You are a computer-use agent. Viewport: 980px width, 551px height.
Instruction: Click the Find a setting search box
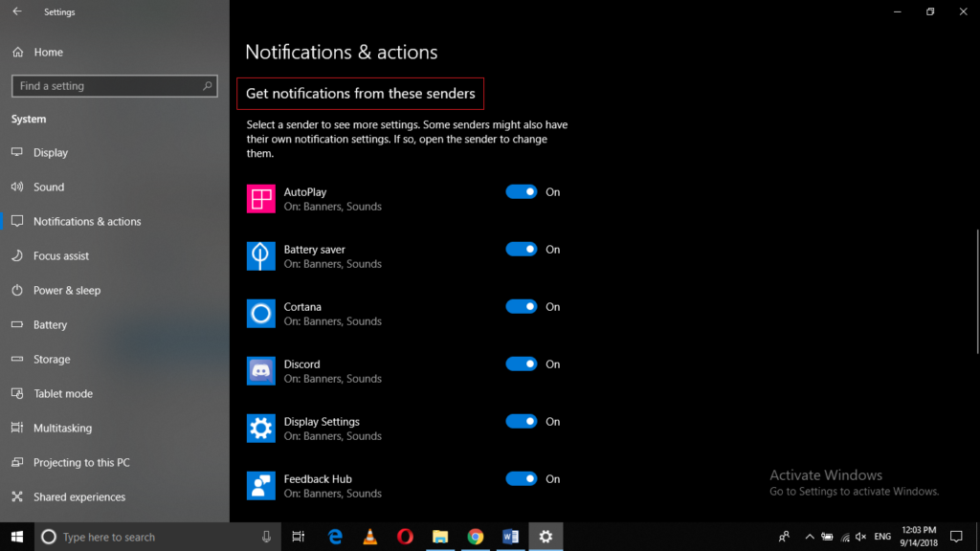pyautogui.click(x=115, y=85)
